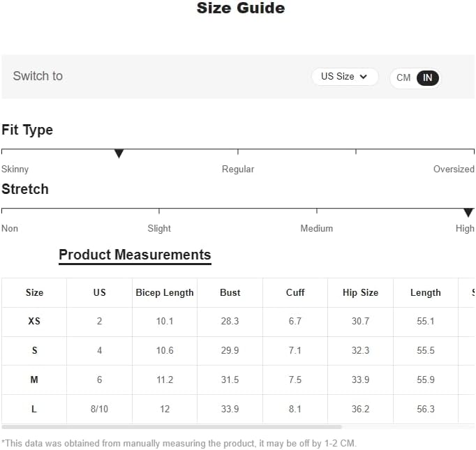
Task: Switch measurement units to CM
Action: pos(403,77)
